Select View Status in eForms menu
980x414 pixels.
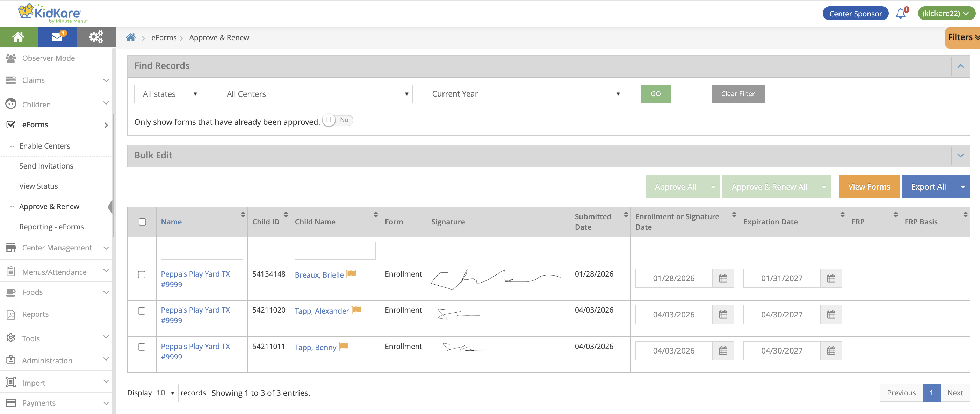pos(38,186)
